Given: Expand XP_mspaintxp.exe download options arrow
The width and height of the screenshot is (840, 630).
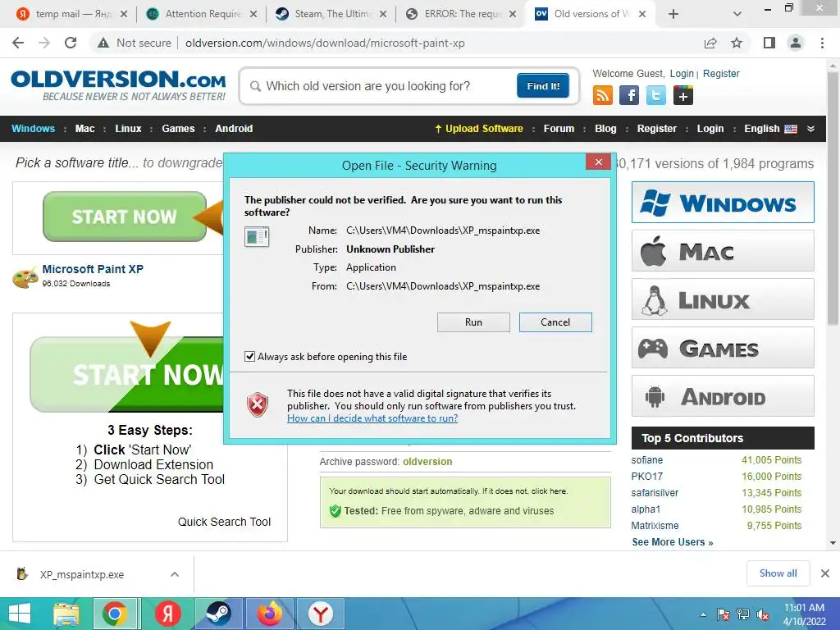Looking at the screenshot, I should point(175,574).
